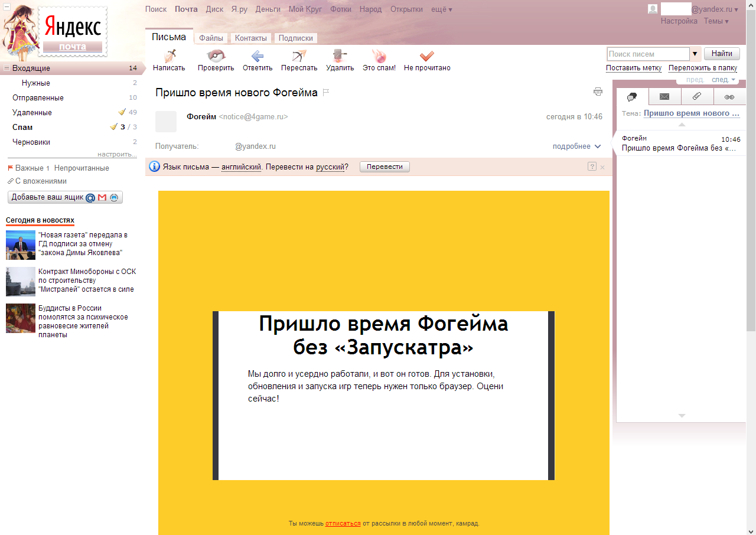Viewport: 756px width, 535px height.
Task: Open след. next message dropdown arrow
Action: [734, 80]
